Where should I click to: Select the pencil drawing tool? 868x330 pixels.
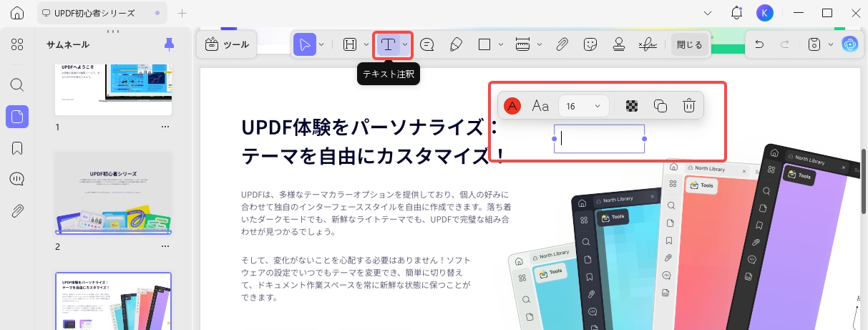455,44
